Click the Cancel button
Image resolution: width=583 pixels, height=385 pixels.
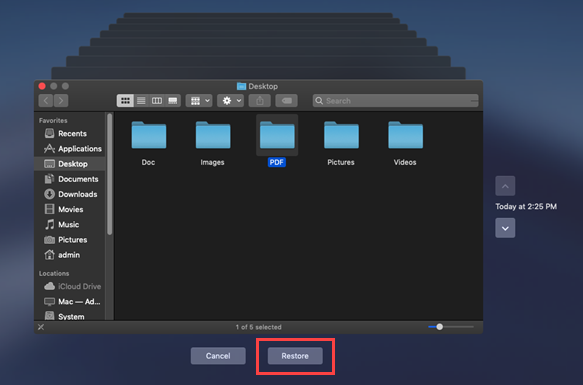click(x=218, y=356)
